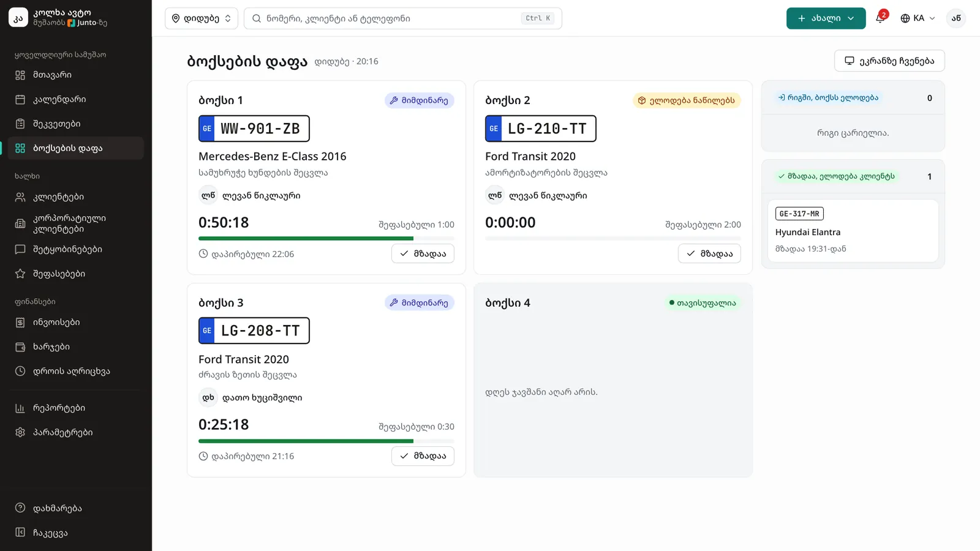Screen dimensions: 980x551
Task: Mark ბოქსი 1 as მზადაა
Action: [423, 253]
